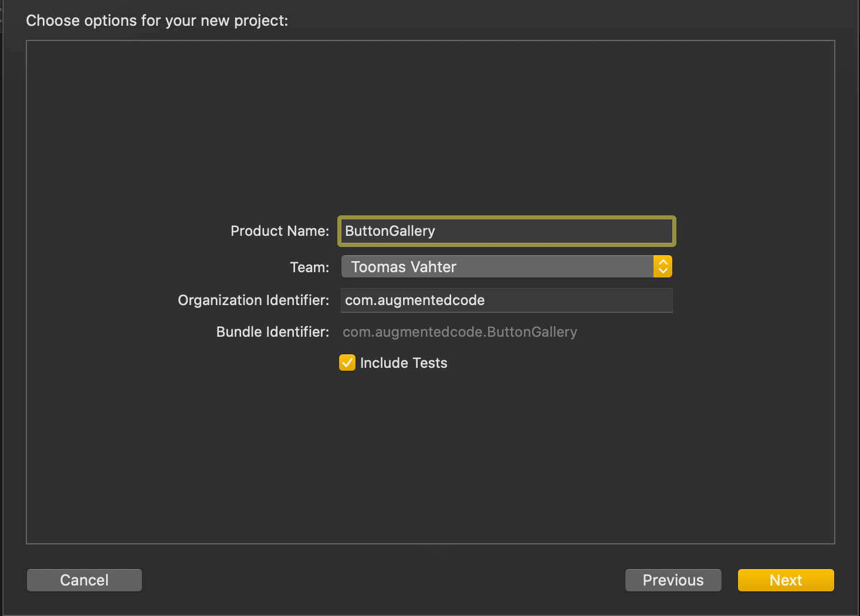Click the "Product Name:" label
This screenshot has width=860, height=616.
280,231
